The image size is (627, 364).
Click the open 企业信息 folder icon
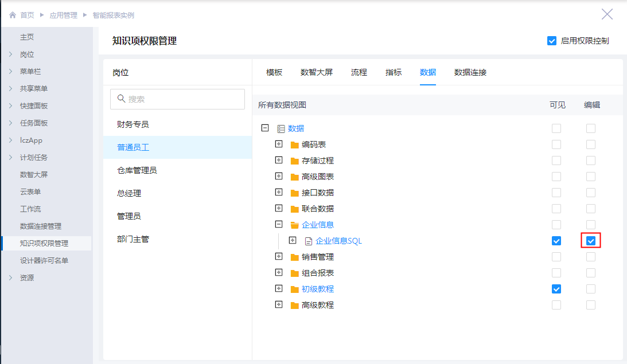coord(295,225)
